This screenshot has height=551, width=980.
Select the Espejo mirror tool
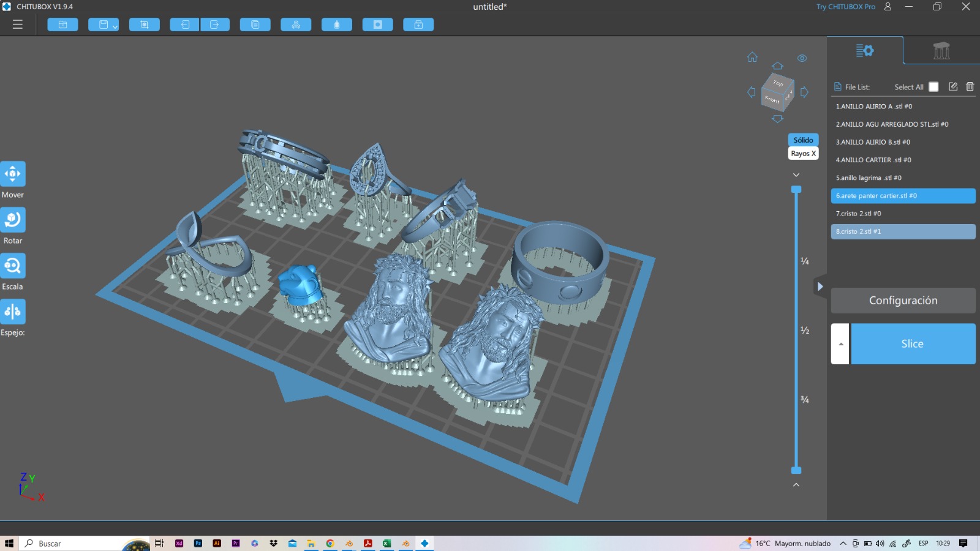click(13, 312)
